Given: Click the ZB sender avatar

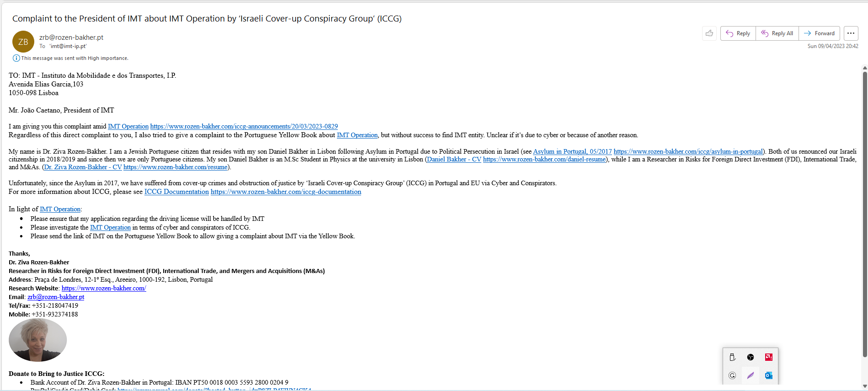Looking at the screenshot, I should [23, 42].
